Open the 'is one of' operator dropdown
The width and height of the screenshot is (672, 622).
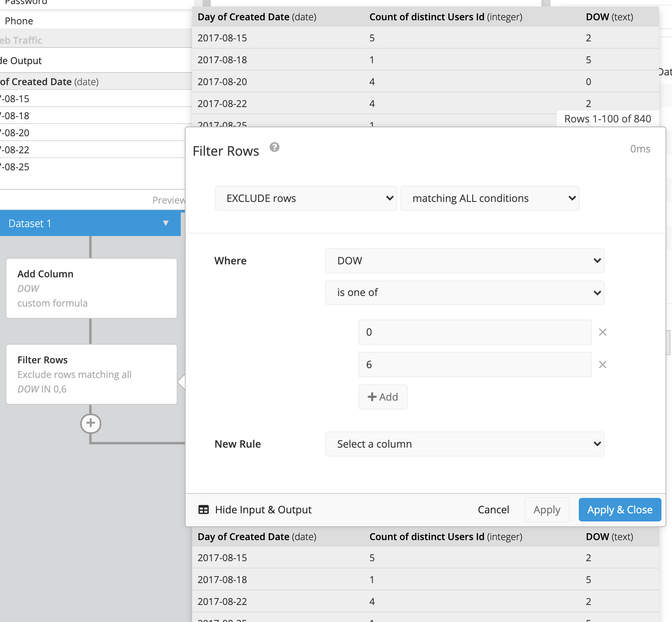coord(464,292)
